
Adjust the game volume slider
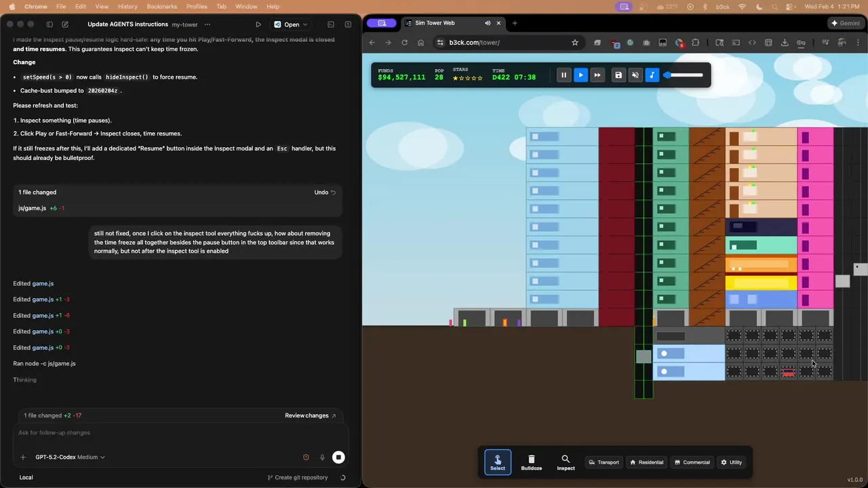click(x=683, y=75)
